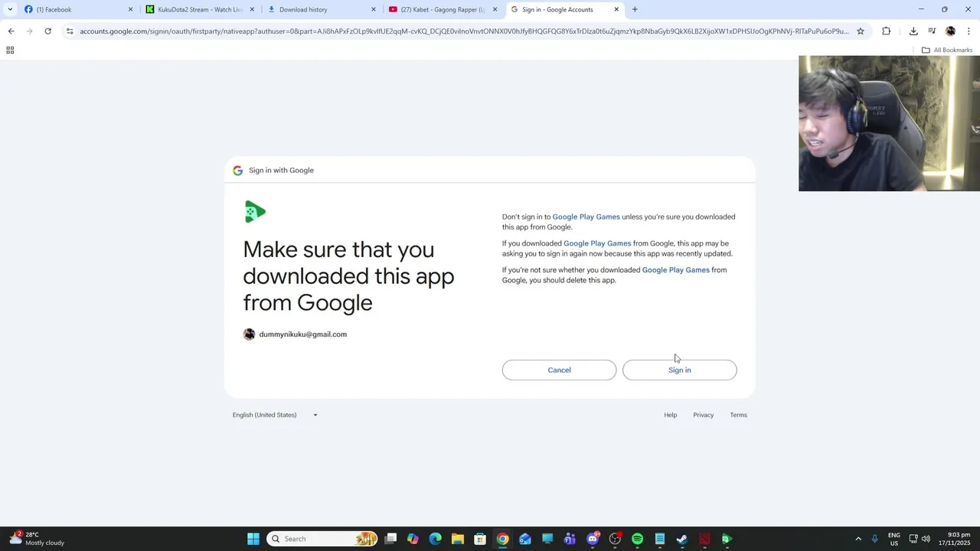This screenshot has height=551, width=980.
Task: Open the Extensions puzzle icon
Action: click(x=887, y=31)
